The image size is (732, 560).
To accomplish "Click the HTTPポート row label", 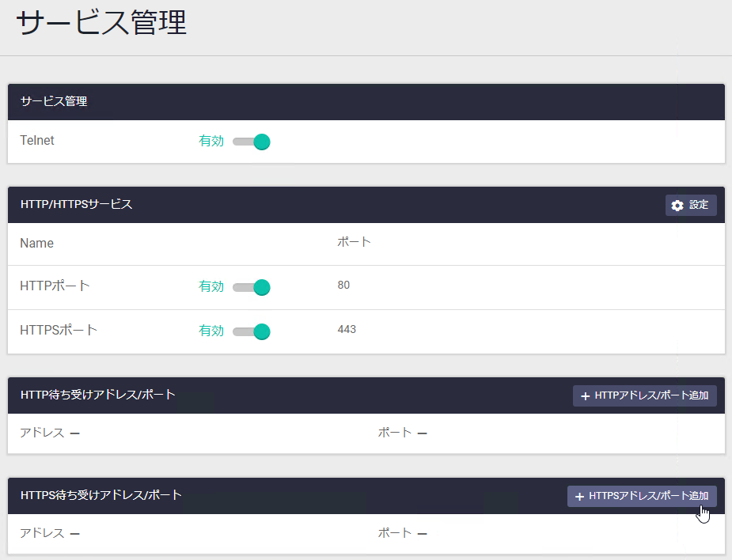I will (x=55, y=286).
